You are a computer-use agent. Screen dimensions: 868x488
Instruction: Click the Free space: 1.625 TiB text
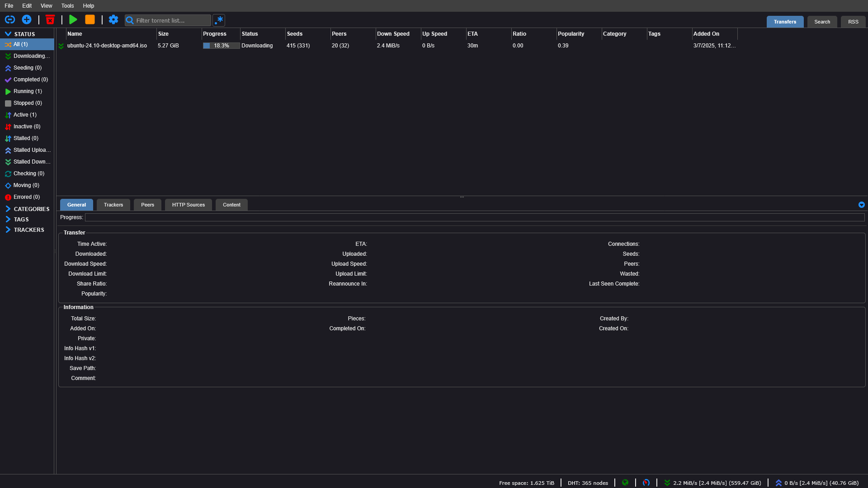527,483
